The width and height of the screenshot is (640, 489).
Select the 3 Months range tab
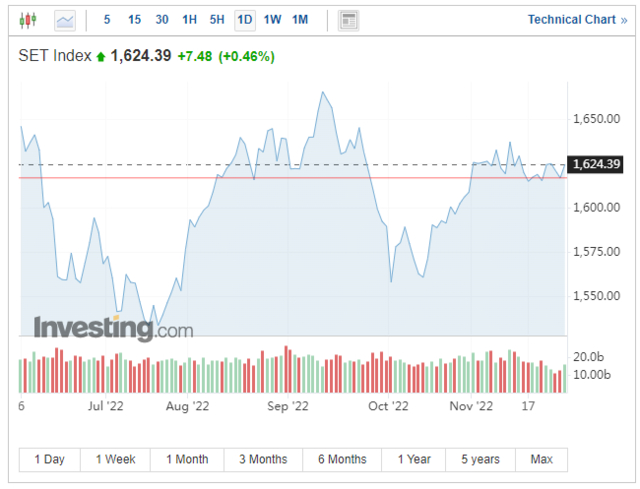pos(263,459)
